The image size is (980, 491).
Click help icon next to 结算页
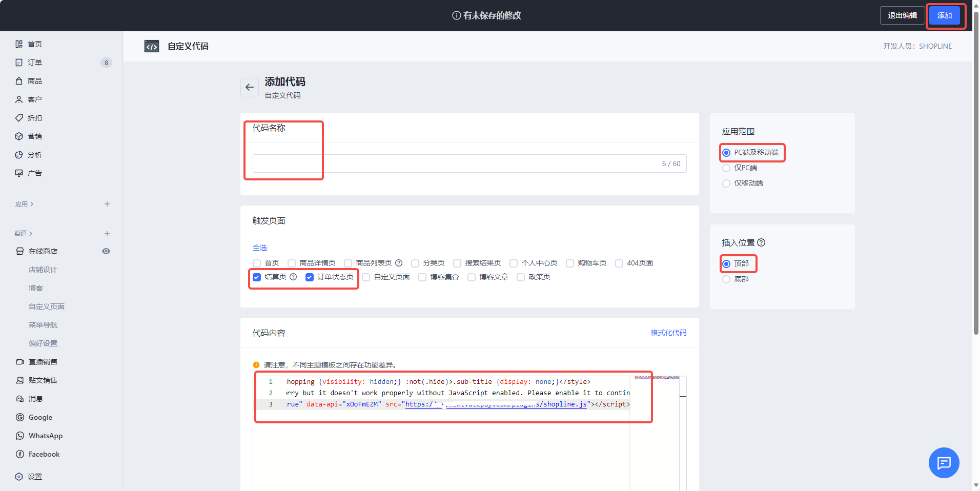pos(293,277)
